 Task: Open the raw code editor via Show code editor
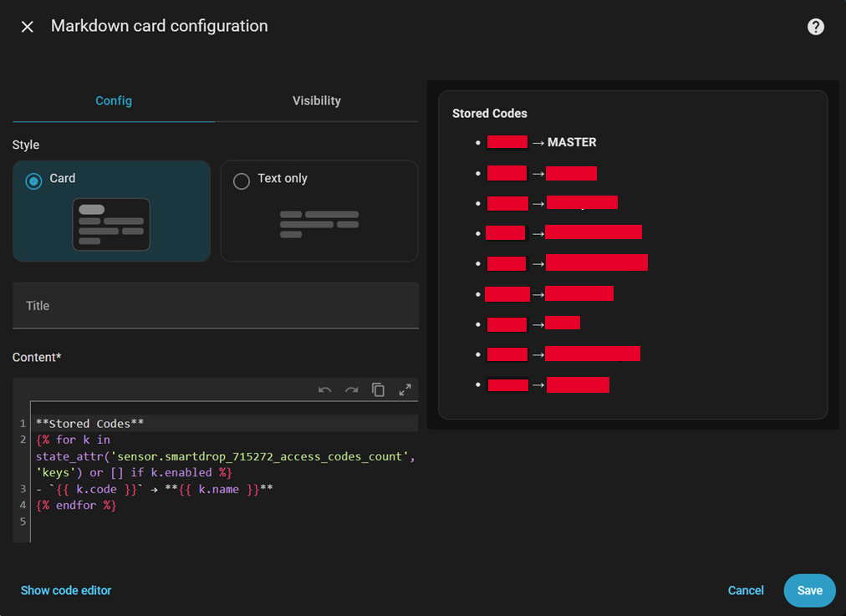[x=65, y=590]
